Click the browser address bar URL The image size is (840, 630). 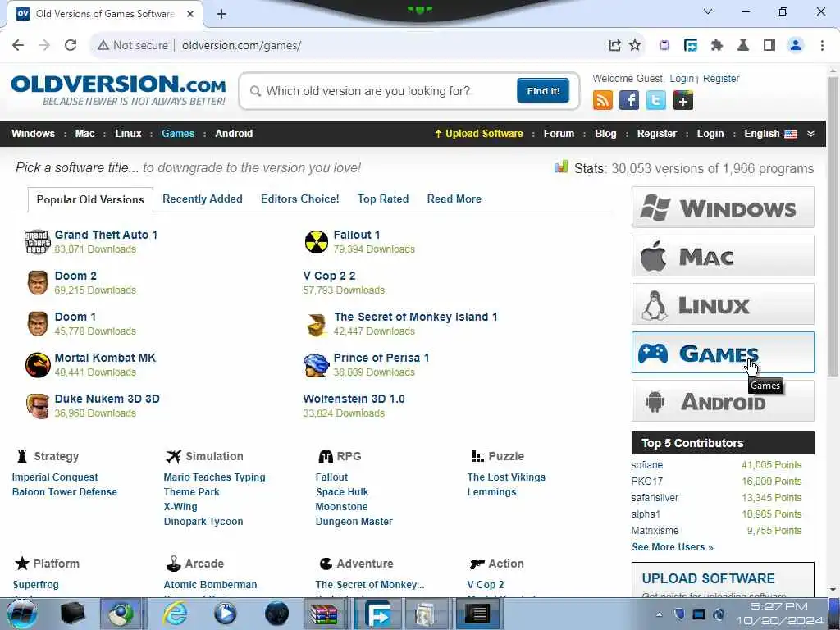[x=241, y=46]
